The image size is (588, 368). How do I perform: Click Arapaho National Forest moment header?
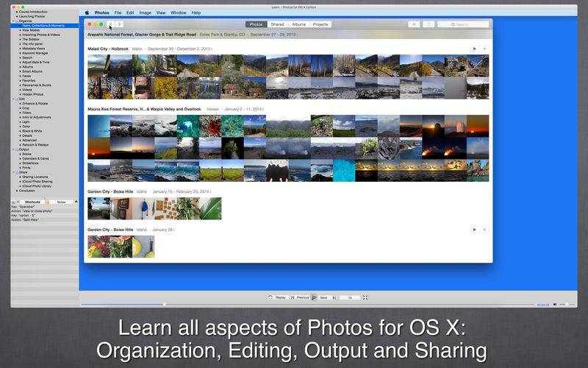pyautogui.click(x=142, y=35)
